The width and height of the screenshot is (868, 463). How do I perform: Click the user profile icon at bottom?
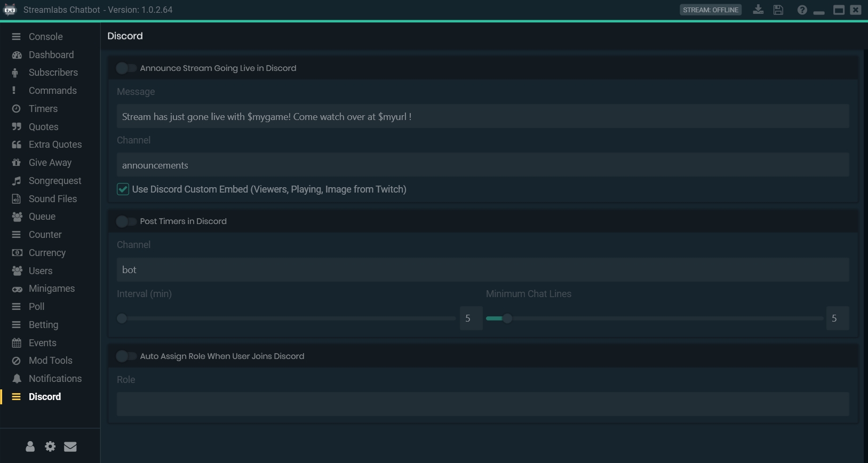[30, 446]
